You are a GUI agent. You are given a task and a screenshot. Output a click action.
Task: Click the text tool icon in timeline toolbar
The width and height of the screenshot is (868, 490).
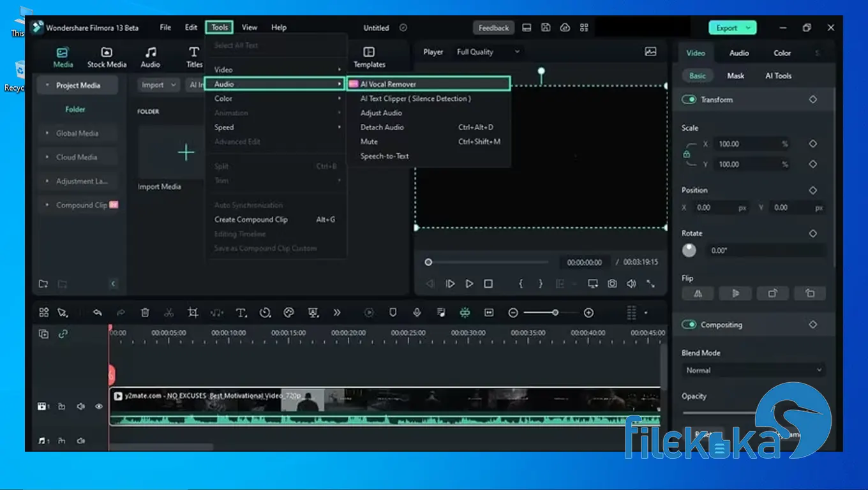241,313
